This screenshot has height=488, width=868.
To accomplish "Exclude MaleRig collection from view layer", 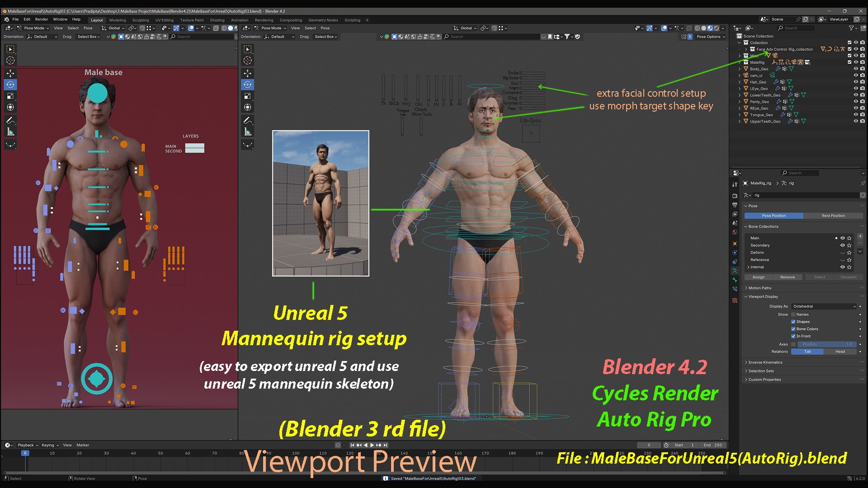I will coord(849,62).
